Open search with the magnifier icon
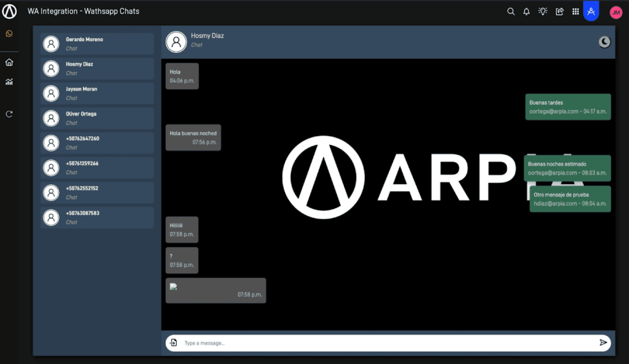The height and width of the screenshot is (364, 629). click(x=510, y=12)
